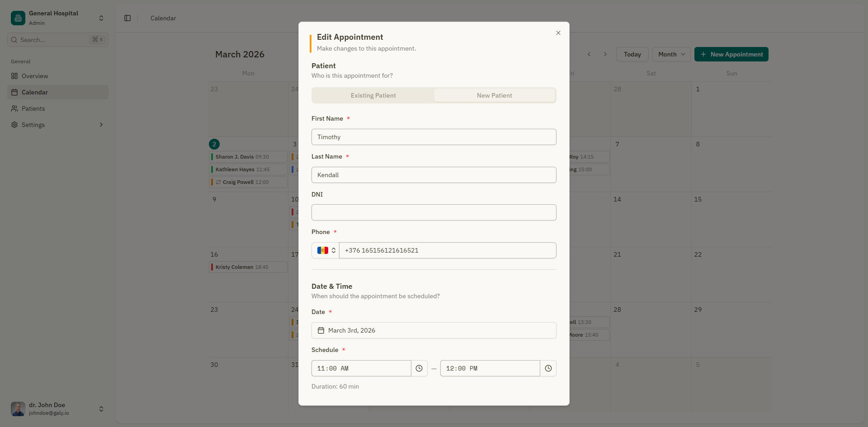Click the Patients people icon in sidebar
This screenshot has height=427, width=868.
14,108
